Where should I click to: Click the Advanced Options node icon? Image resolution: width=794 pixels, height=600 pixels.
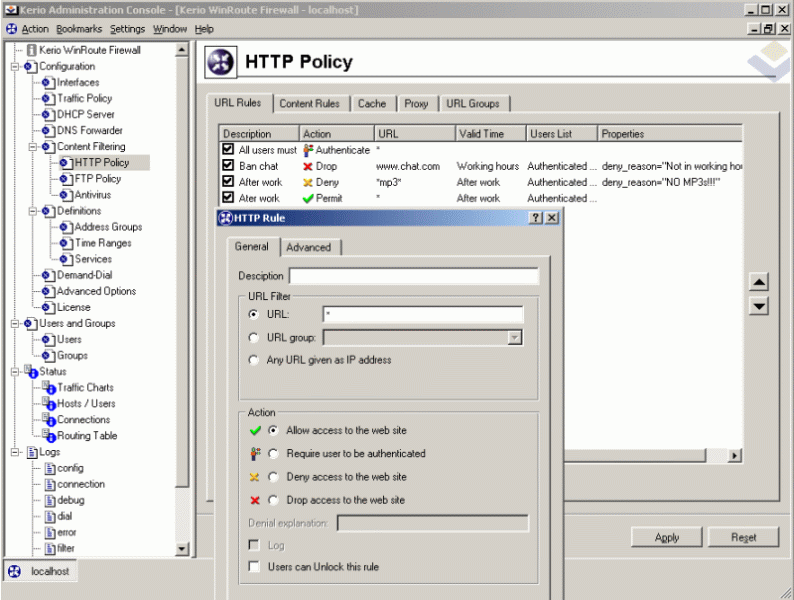(x=48, y=292)
